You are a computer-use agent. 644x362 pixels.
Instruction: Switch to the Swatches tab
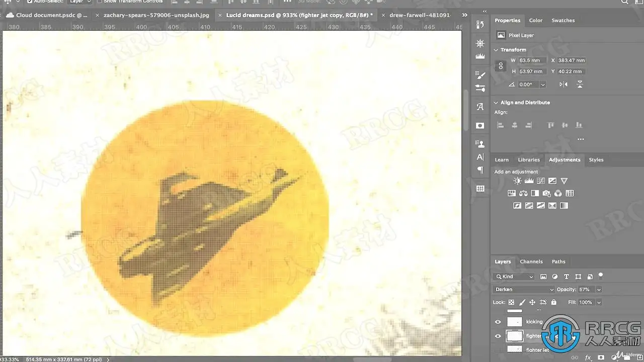click(x=563, y=21)
